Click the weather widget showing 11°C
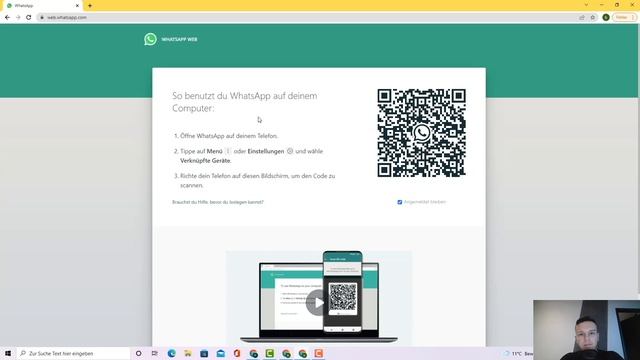The width and height of the screenshot is (640, 360). coord(518,353)
